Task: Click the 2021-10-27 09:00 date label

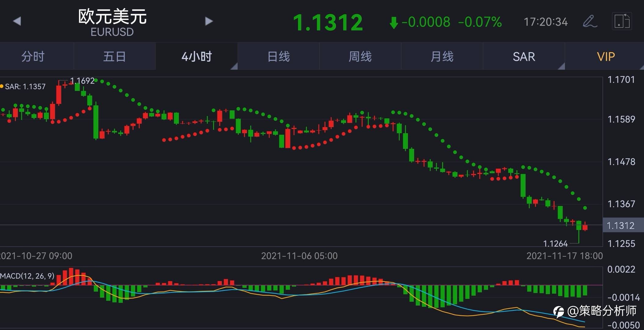Action: pyautogui.click(x=36, y=256)
